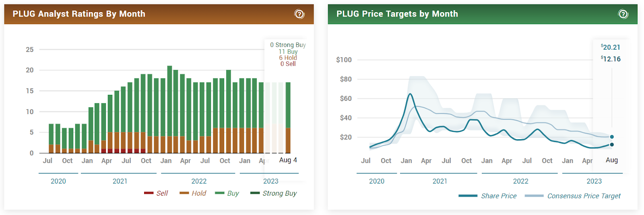
Task: Click 2021 year label on ratings chart
Action: coord(120,181)
